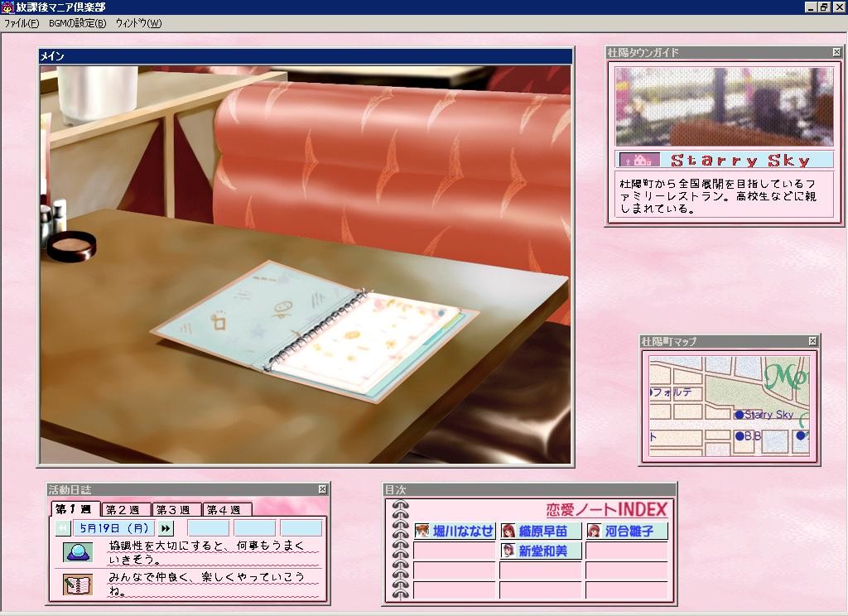Click the fast-forward arrow after 5月19日
The image size is (848, 616).
coord(166,528)
